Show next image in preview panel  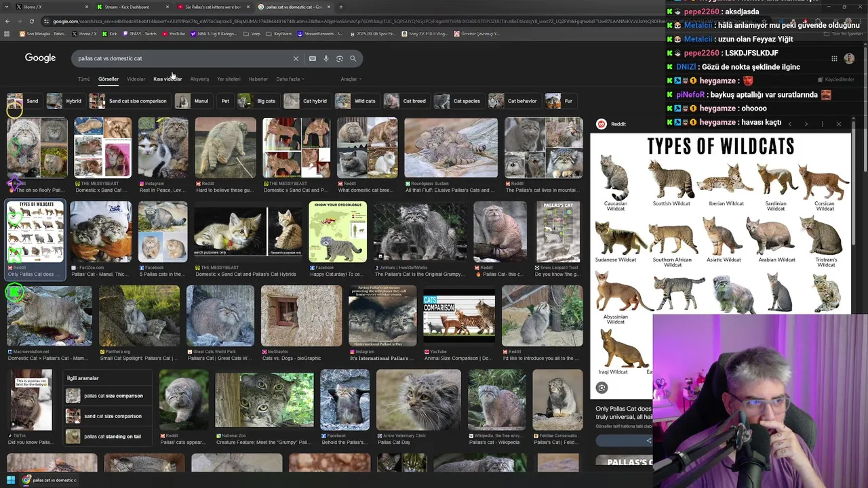tap(806, 124)
